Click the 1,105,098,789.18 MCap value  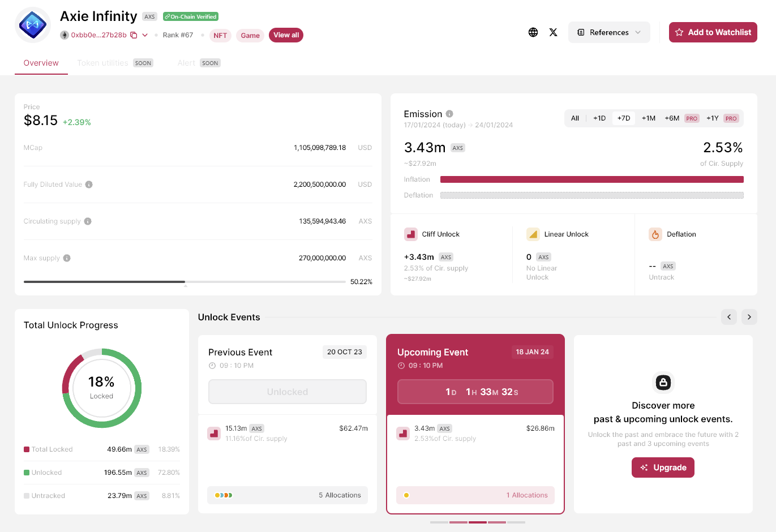[x=320, y=148]
